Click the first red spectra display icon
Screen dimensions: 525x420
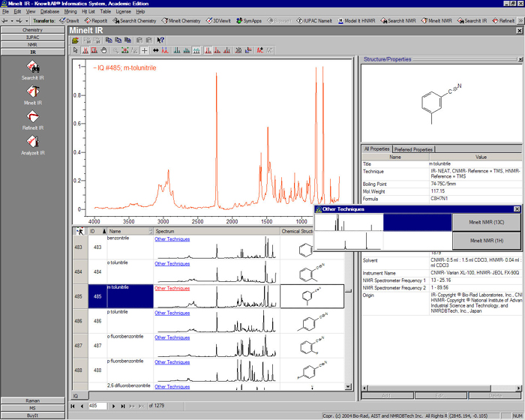(x=208, y=50)
